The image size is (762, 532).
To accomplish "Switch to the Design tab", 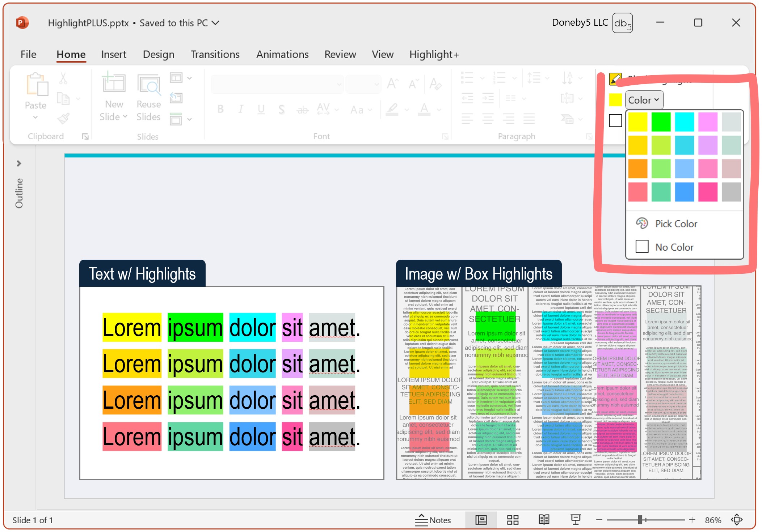I will [x=159, y=54].
